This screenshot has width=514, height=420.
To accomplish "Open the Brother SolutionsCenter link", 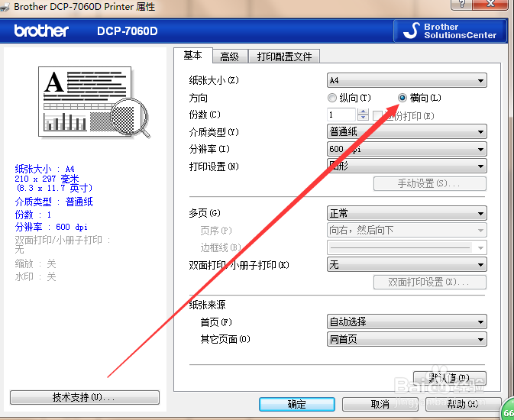I will pyautogui.click(x=451, y=31).
